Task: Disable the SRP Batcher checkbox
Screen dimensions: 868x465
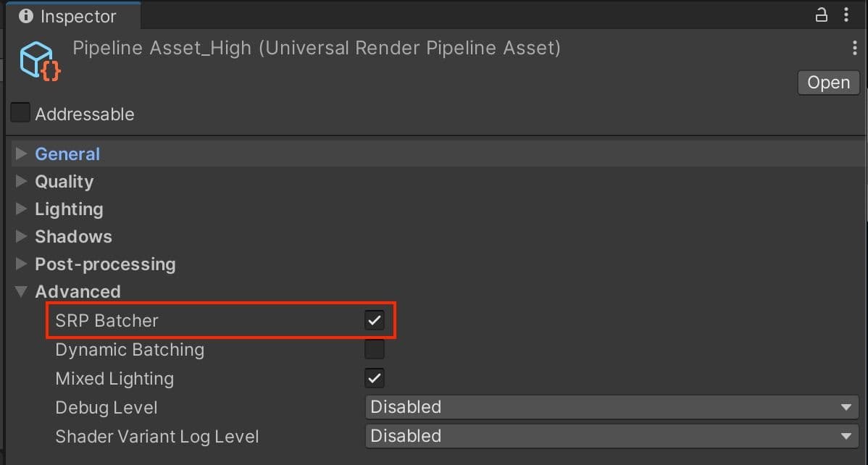Action: pos(375,319)
